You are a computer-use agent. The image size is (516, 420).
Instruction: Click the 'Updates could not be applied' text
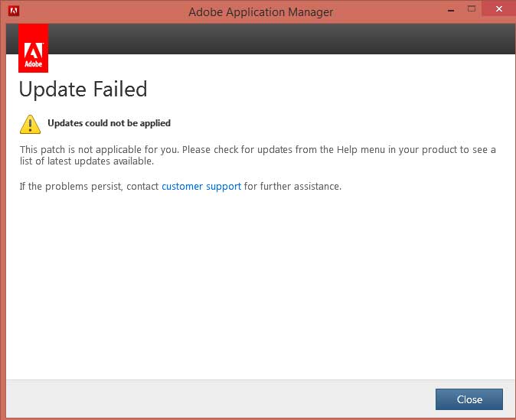109,123
